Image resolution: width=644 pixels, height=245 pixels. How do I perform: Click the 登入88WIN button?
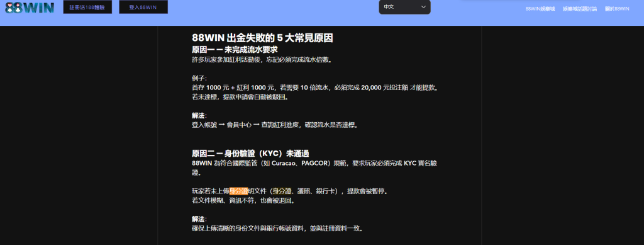point(143,8)
